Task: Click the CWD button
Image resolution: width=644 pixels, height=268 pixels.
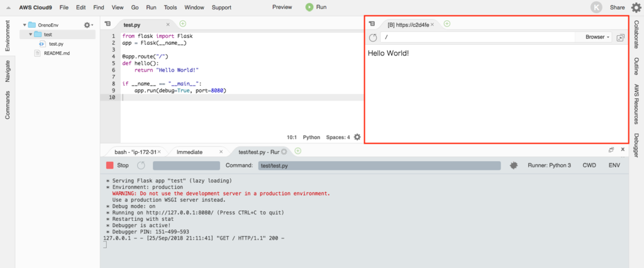Action: click(589, 165)
